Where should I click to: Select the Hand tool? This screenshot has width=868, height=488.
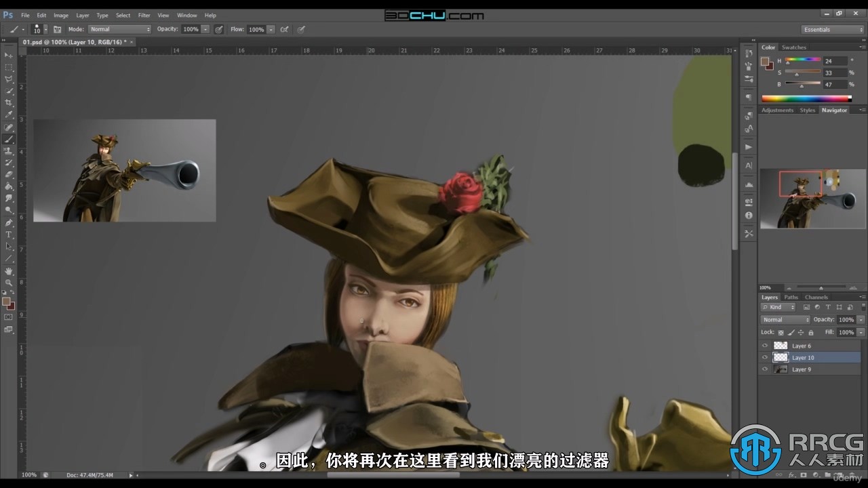click(x=9, y=271)
